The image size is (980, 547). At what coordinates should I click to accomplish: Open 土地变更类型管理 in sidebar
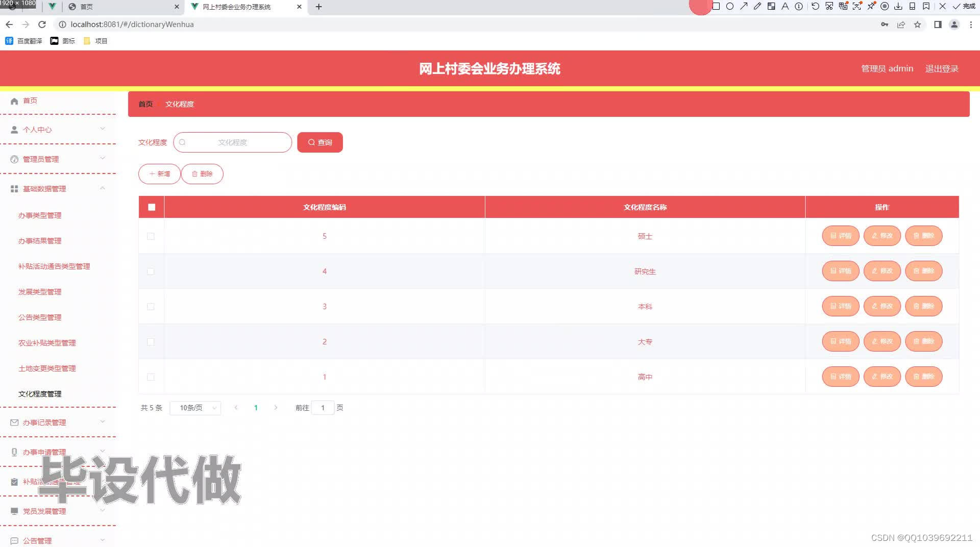coord(47,368)
